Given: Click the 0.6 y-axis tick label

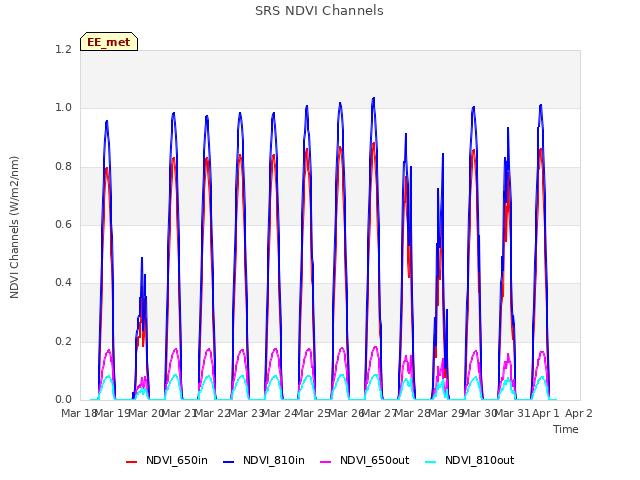Looking at the screenshot, I should [x=63, y=224].
